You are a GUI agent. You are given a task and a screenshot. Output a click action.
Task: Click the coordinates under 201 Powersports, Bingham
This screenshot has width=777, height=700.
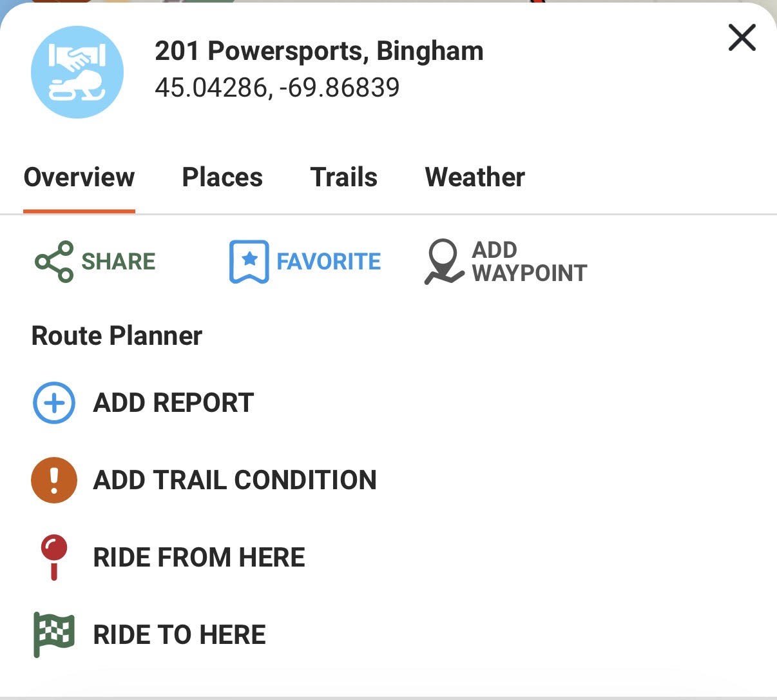click(x=278, y=87)
